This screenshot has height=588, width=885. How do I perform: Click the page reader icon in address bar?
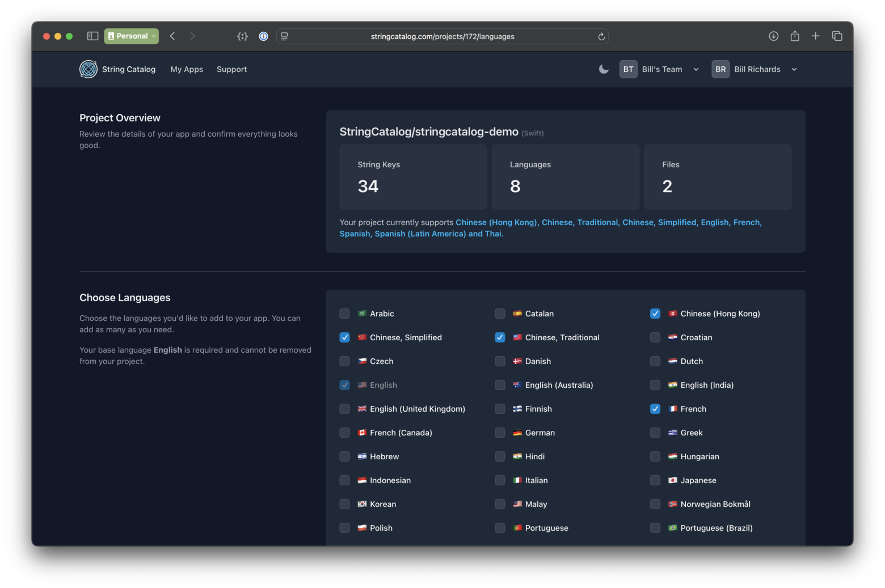284,36
